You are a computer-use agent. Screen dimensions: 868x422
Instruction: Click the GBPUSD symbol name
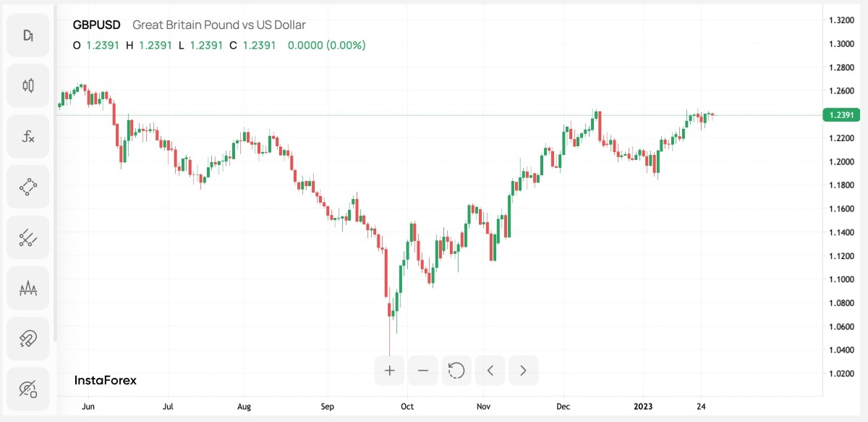coord(97,25)
